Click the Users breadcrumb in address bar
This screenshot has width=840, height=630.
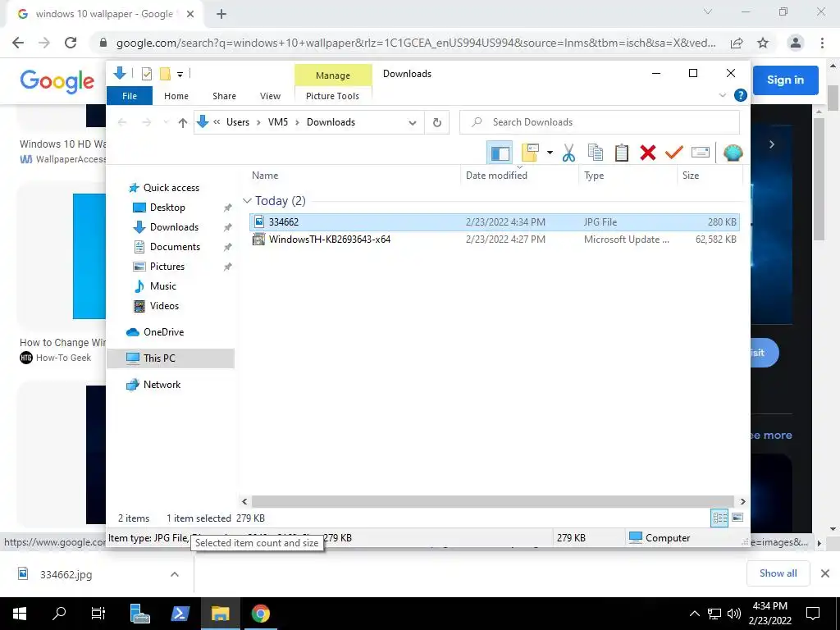[x=238, y=122]
